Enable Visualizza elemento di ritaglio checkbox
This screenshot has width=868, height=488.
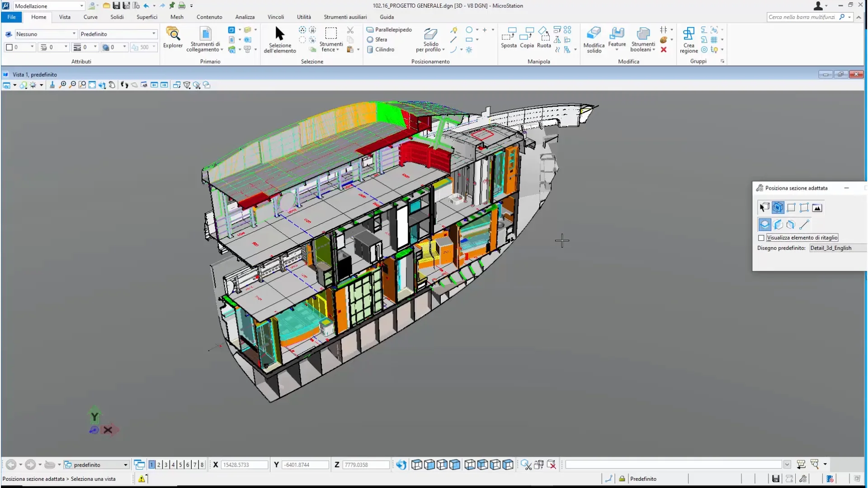click(761, 238)
